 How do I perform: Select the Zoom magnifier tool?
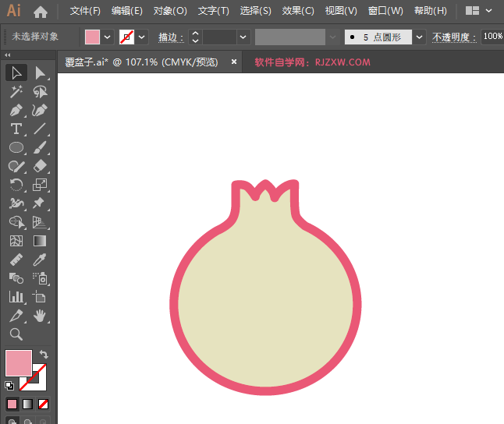click(x=16, y=334)
